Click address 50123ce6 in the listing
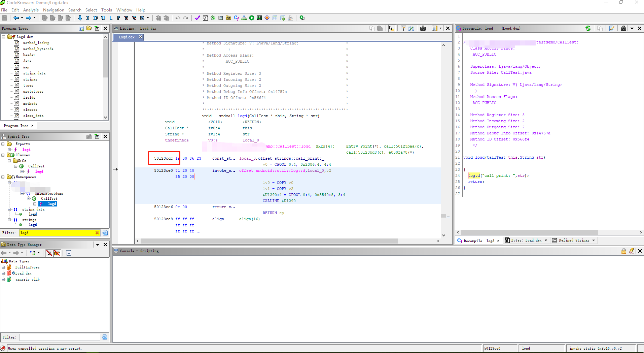The width and height of the screenshot is (644, 353). (x=164, y=207)
